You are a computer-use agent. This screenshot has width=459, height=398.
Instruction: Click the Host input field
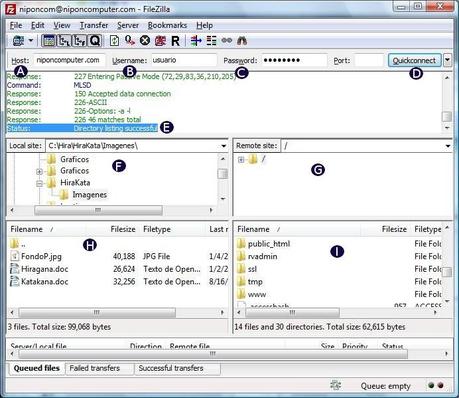tap(69, 60)
